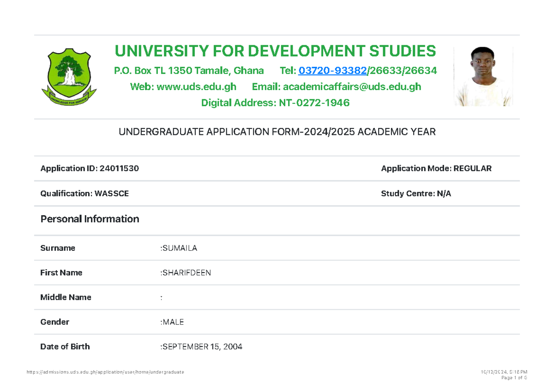Click the University for Development Studies heading

click(275, 51)
